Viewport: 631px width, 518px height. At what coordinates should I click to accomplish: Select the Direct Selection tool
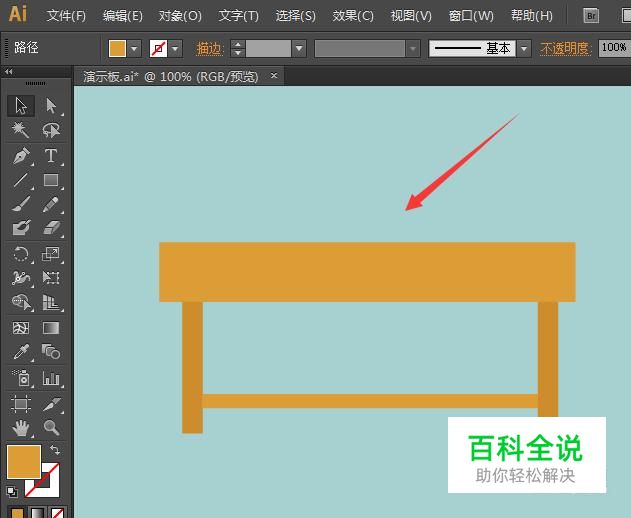(x=51, y=106)
